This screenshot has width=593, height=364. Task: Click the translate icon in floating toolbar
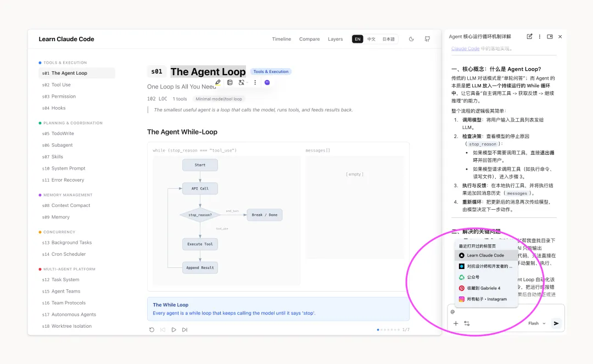coord(241,82)
